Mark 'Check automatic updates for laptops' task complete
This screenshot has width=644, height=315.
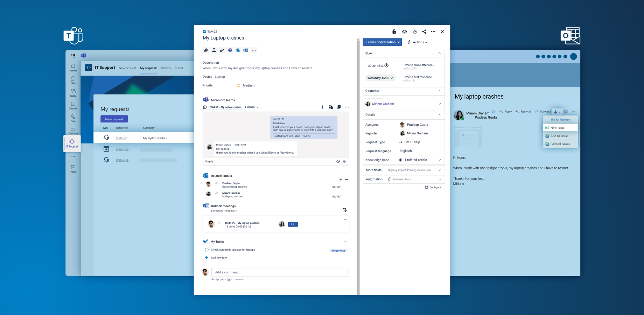point(206,250)
